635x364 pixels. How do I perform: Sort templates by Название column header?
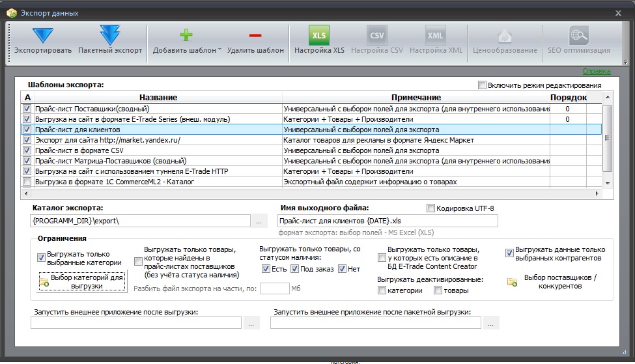[x=158, y=97]
